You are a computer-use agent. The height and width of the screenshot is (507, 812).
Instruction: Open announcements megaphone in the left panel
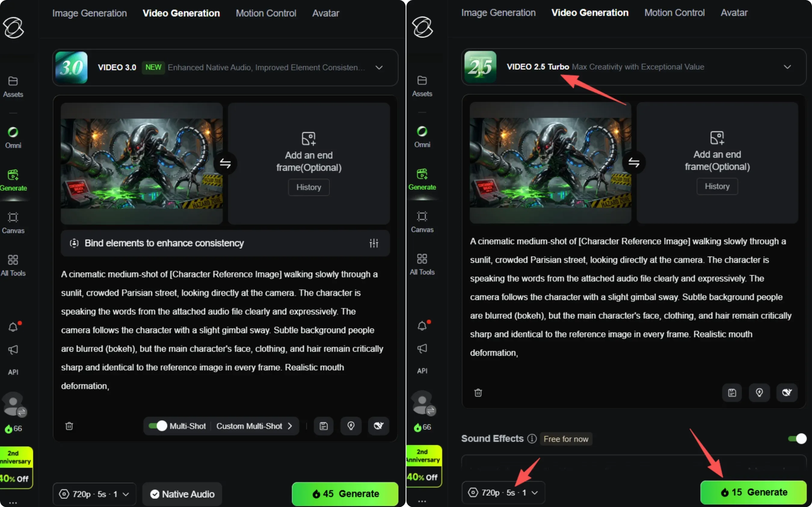click(x=13, y=350)
